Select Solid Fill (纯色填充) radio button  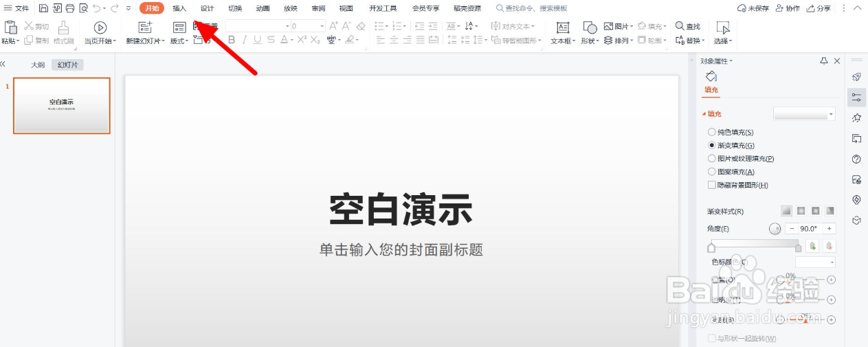point(711,132)
